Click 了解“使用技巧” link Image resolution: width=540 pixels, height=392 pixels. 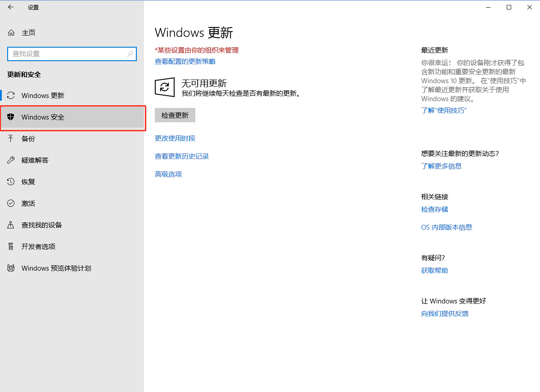tap(444, 111)
